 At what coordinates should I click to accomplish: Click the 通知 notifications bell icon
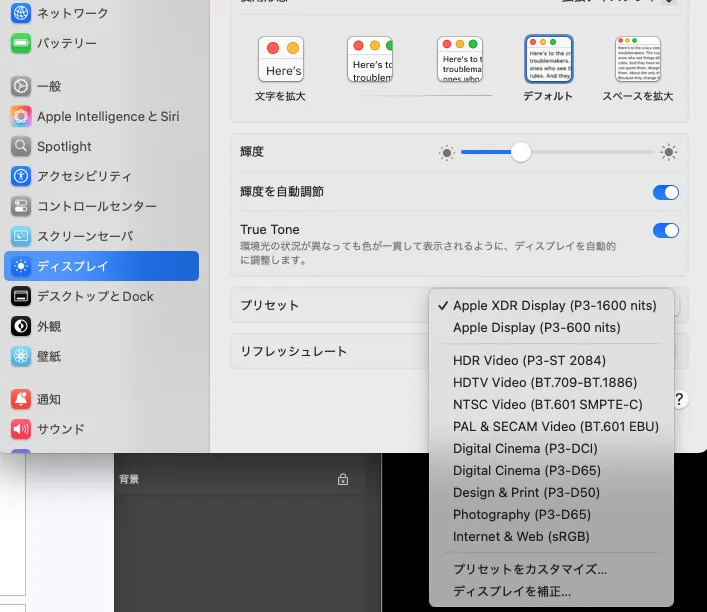coord(21,399)
